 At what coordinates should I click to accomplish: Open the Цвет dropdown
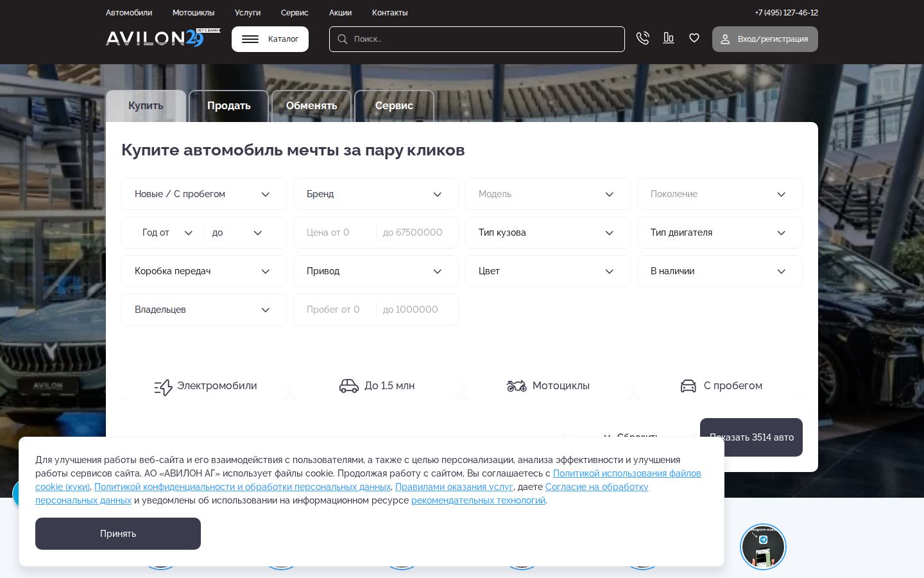547,271
